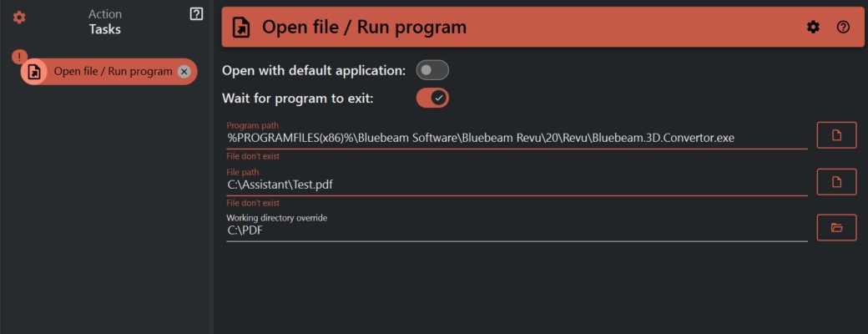Browse for the Program path file

[x=836, y=135]
